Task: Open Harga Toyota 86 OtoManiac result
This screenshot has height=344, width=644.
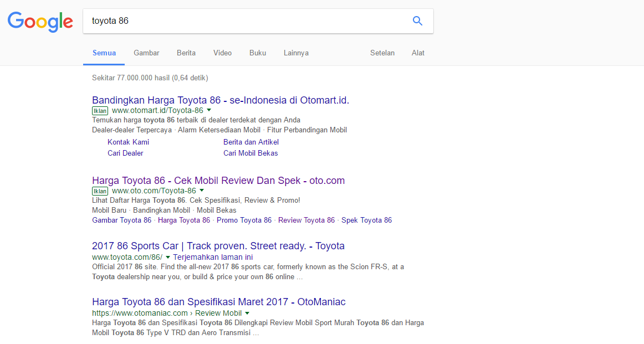Action: (218, 302)
